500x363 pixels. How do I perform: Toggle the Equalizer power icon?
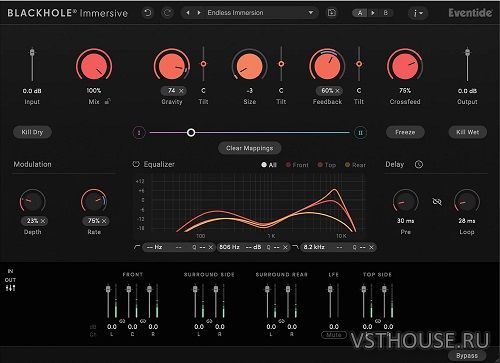pyautogui.click(x=136, y=164)
